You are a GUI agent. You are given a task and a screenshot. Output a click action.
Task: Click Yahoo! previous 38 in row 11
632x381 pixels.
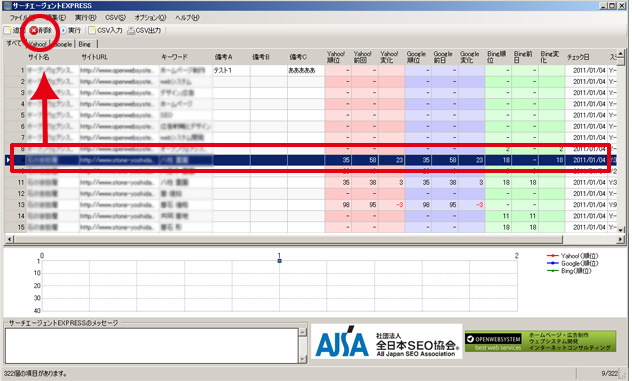tap(365, 182)
